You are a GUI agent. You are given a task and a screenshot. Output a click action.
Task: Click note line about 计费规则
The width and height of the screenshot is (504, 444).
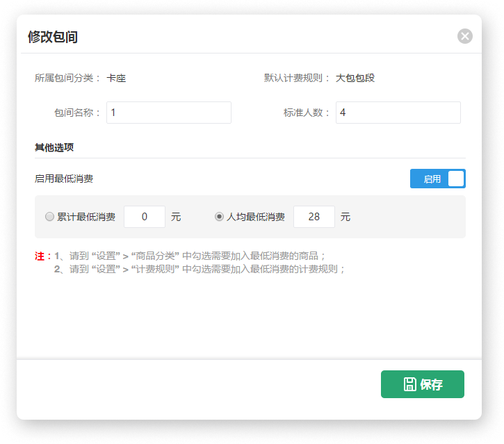(x=200, y=269)
